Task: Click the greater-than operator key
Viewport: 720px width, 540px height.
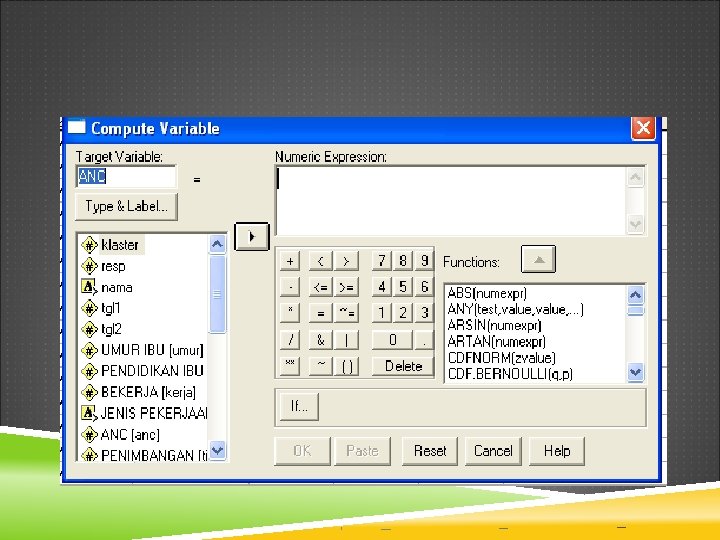Action: (x=347, y=261)
